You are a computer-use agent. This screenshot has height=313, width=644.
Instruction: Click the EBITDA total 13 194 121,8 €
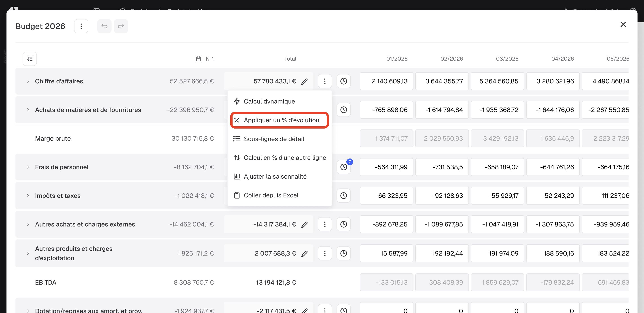pyautogui.click(x=276, y=282)
